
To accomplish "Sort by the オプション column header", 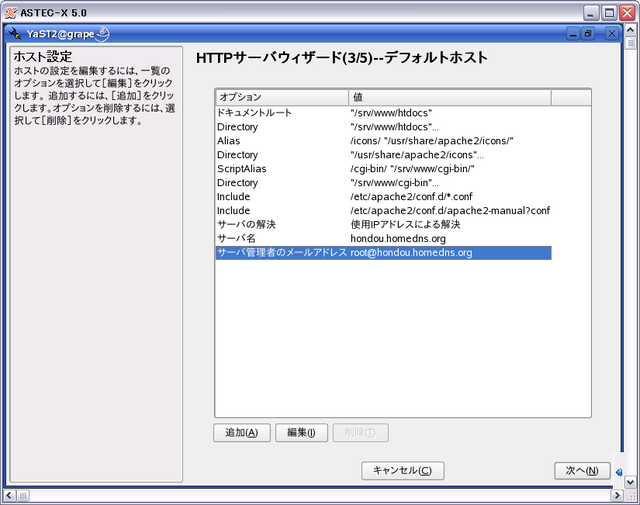I will (x=282, y=97).
